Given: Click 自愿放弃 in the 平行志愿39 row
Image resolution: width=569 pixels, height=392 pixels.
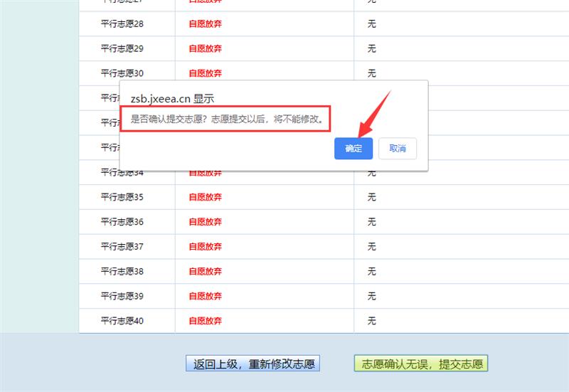Looking at the screenshot, I should [x=205, y=296].
